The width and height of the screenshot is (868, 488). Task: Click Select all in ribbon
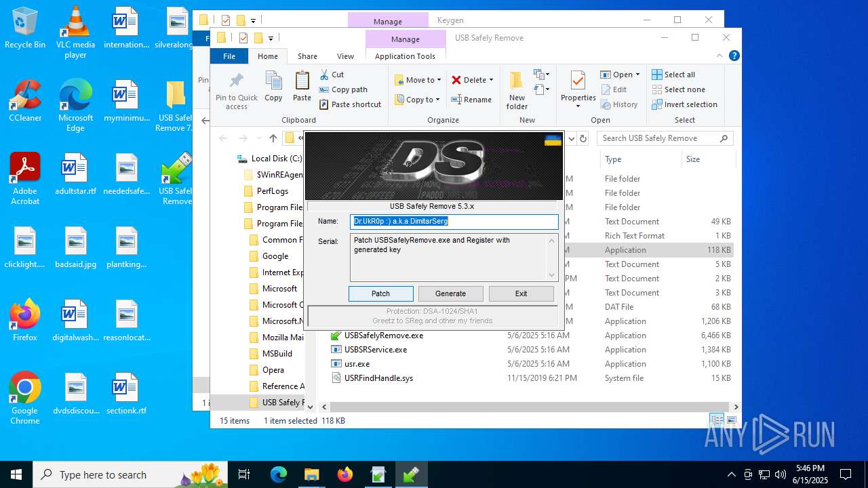click(x=673, y=75)
